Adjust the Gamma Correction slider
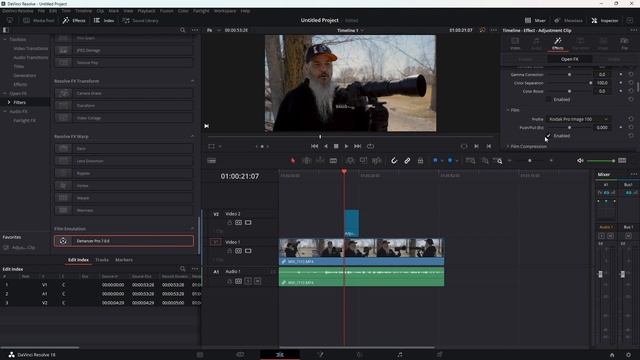The height and width of the screenshot is (360, 640). [x=569, y=75]
